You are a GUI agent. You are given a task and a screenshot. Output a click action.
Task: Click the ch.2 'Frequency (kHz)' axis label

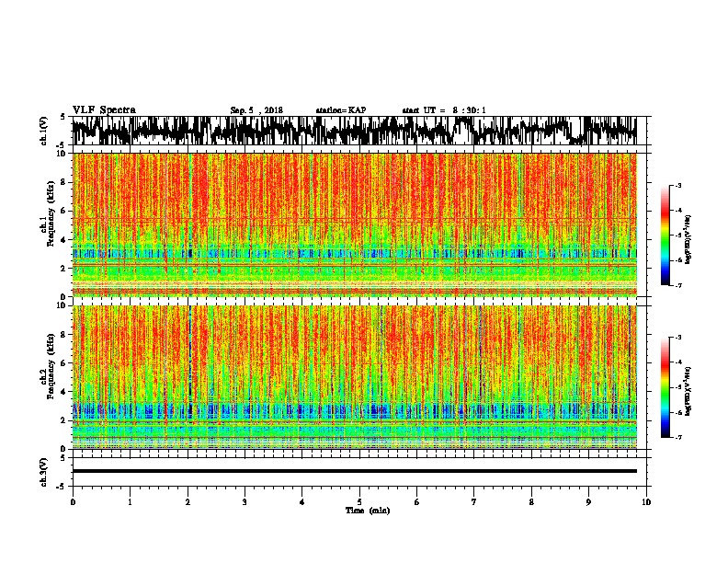[51, 366]
